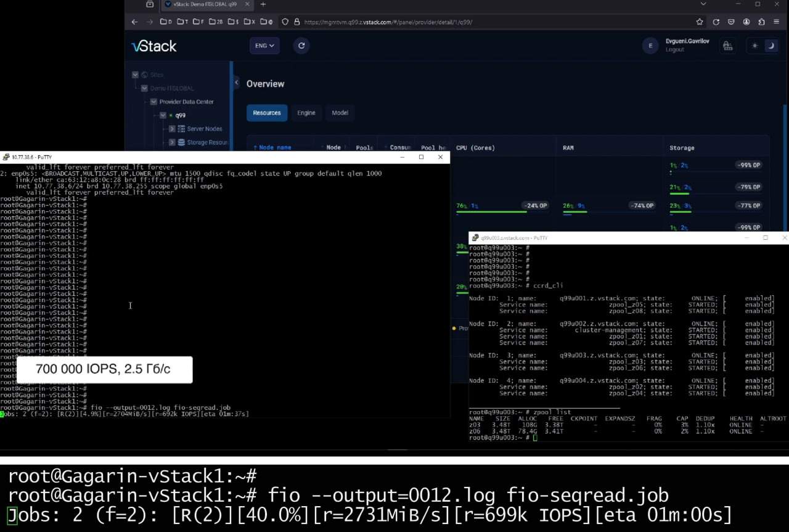Click the browser back arrow
Screen dimensions: 789x532
pyautogui.click(x=135, y=22)
